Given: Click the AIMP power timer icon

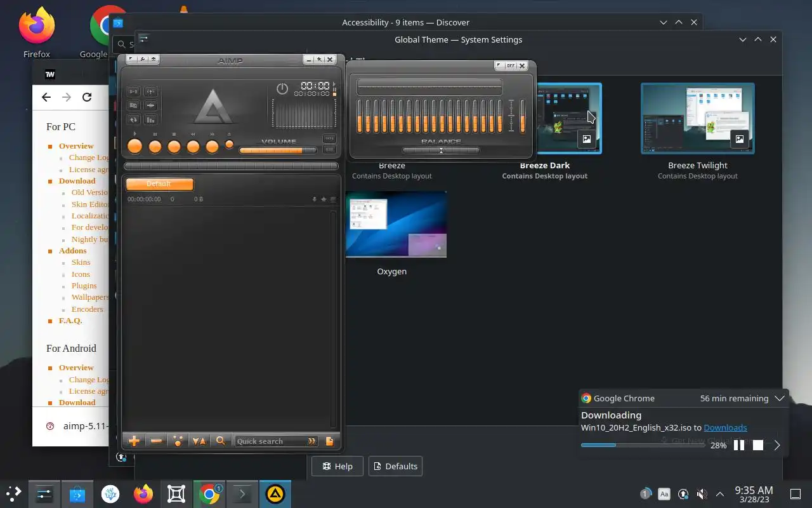Looking at the screenshot, I should pyautogui.click(x=282, y=89).
